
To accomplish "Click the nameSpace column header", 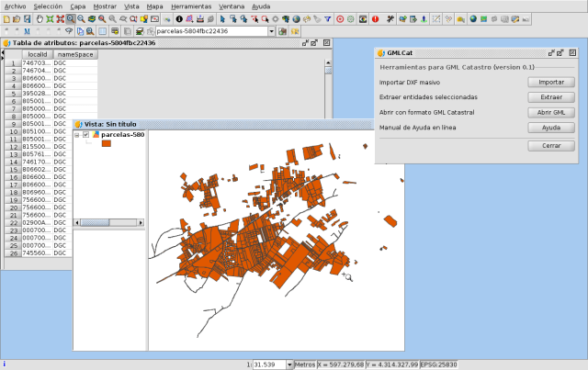I will (75, 55).
